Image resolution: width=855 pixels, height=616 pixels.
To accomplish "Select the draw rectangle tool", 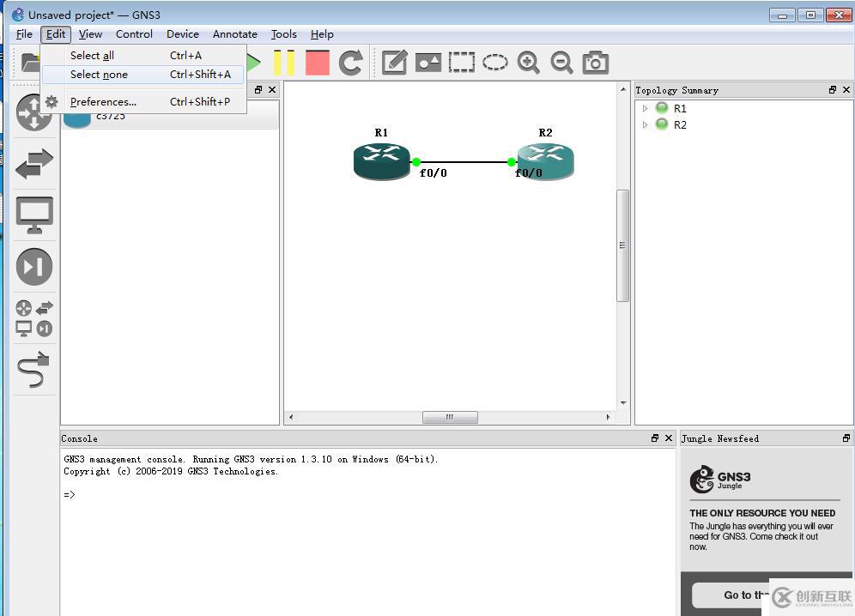I will (461, 63).
